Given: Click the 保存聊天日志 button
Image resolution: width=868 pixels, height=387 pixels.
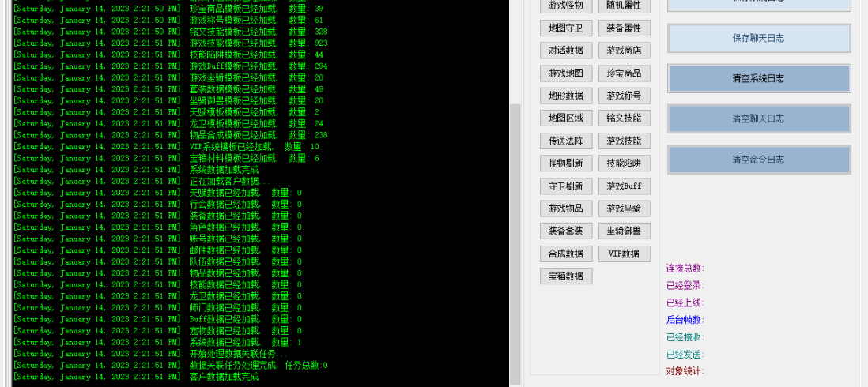Looking at the screenshot, I should click(759, 38).
